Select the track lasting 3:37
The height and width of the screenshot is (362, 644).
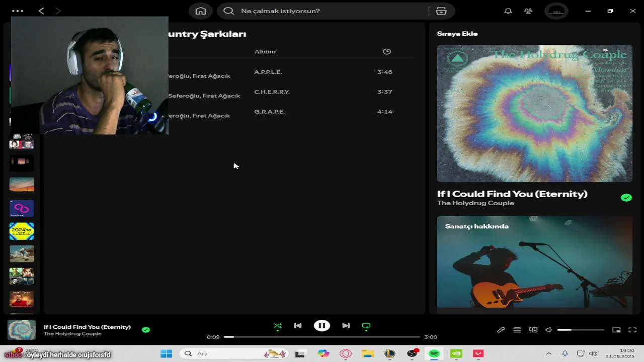click(385, 92)
